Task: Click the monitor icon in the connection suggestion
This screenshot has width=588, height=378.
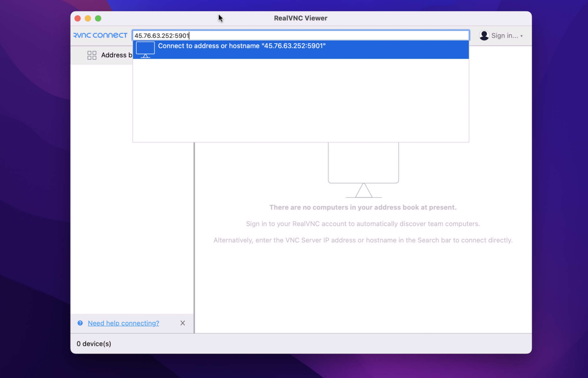Action: [146, 49]
